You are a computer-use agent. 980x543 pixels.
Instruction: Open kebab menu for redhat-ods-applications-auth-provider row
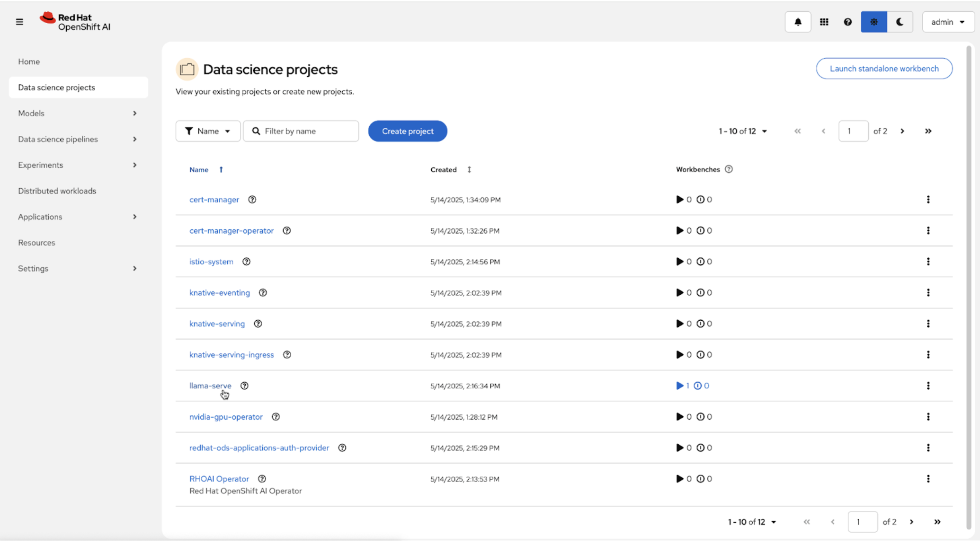[928, 448]
